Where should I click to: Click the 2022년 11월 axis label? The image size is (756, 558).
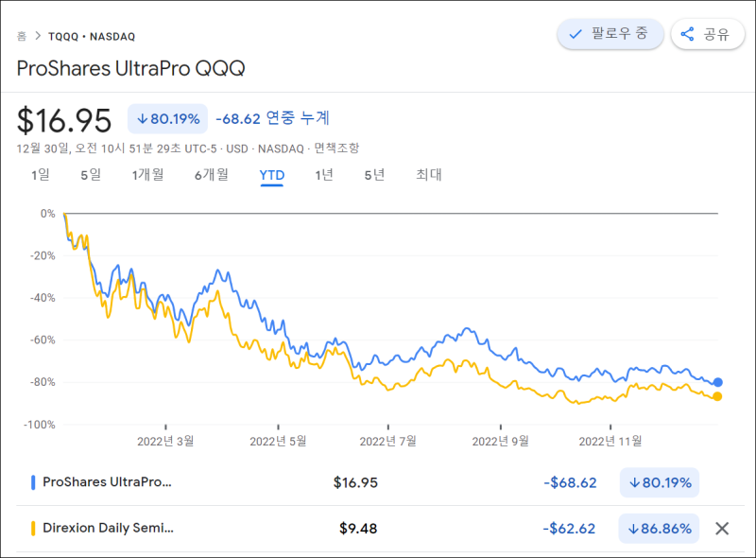click(x=610, y=441)
